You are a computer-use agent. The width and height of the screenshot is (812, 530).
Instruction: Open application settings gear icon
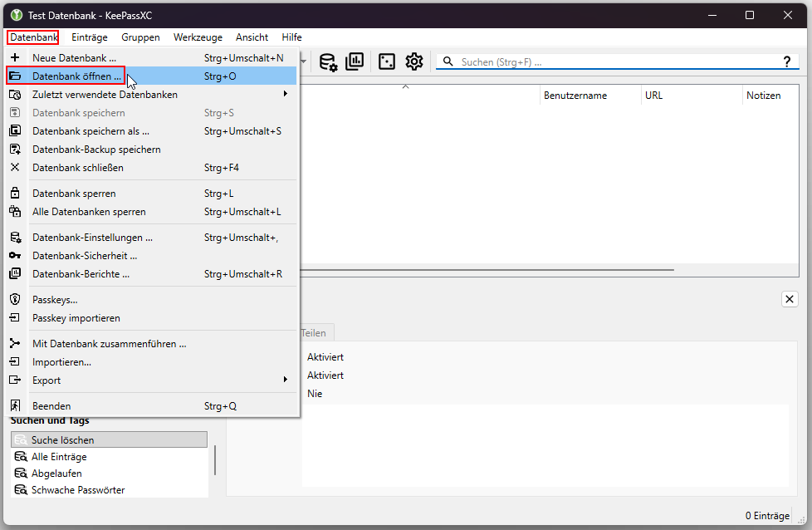(414, 61)
